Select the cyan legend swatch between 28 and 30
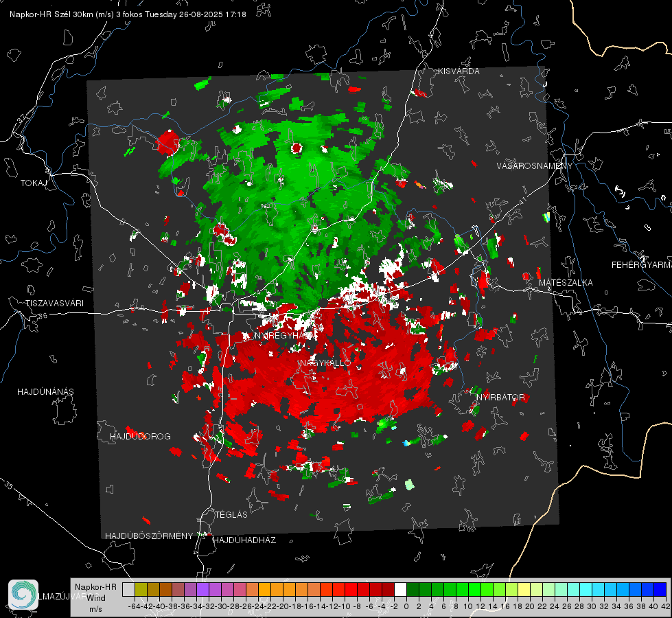The width and height of the screenshot is (672, 618). pyautogui.click(x=586, y=590)
